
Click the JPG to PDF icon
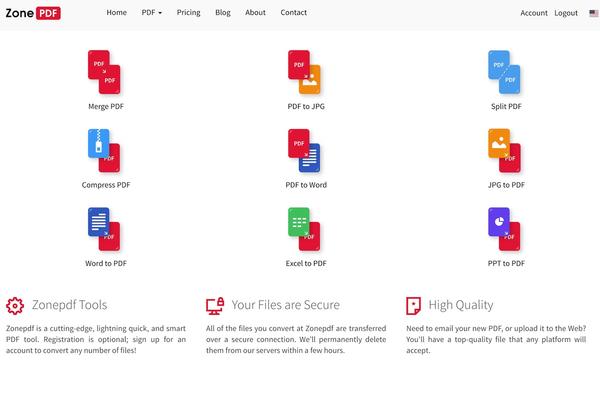point(504,150)
